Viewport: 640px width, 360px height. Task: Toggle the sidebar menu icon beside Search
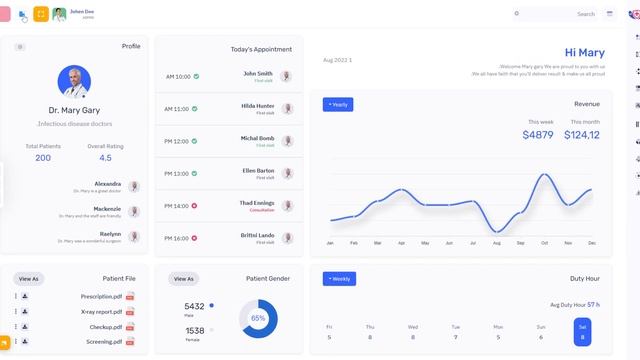pos(609,13)
